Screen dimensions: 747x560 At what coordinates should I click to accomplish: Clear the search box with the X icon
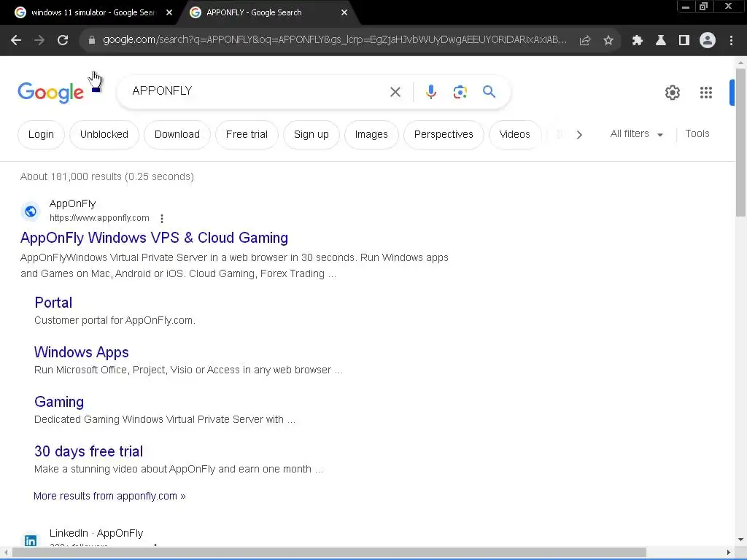click(x=395, y=92)
